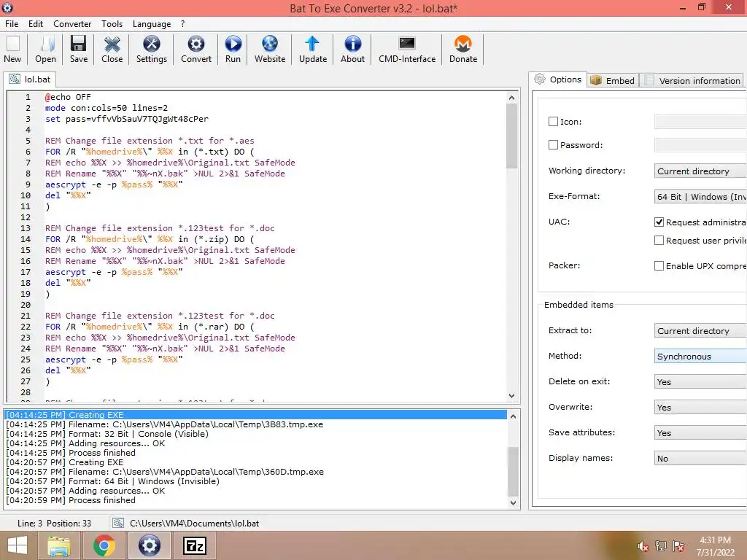Switch to the Options tab

pyautogui.click(x=558, y=79)
